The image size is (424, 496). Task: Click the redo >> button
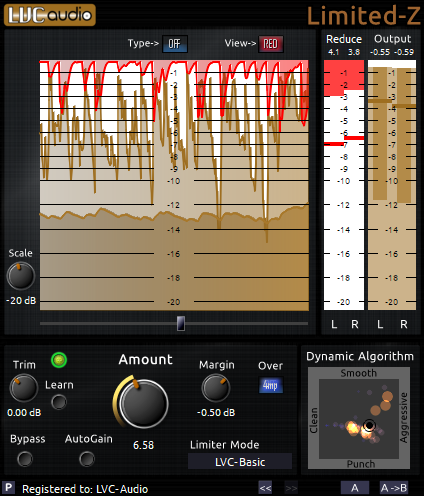291,488
